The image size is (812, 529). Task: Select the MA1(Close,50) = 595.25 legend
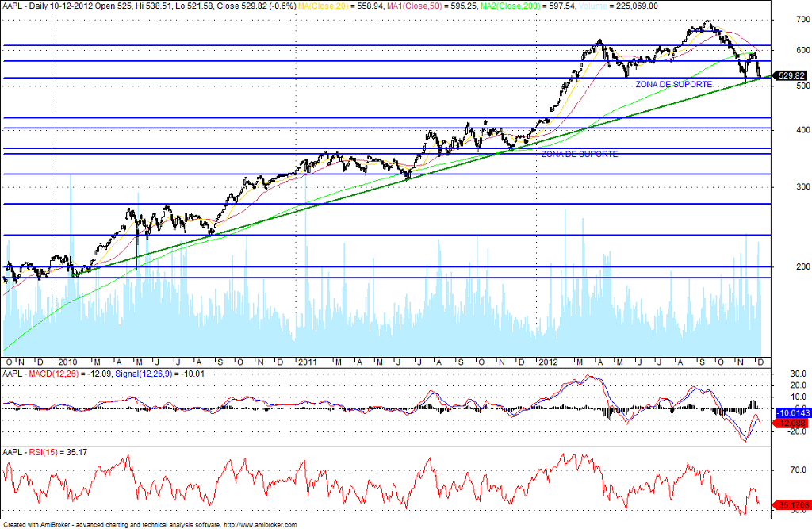432,6
